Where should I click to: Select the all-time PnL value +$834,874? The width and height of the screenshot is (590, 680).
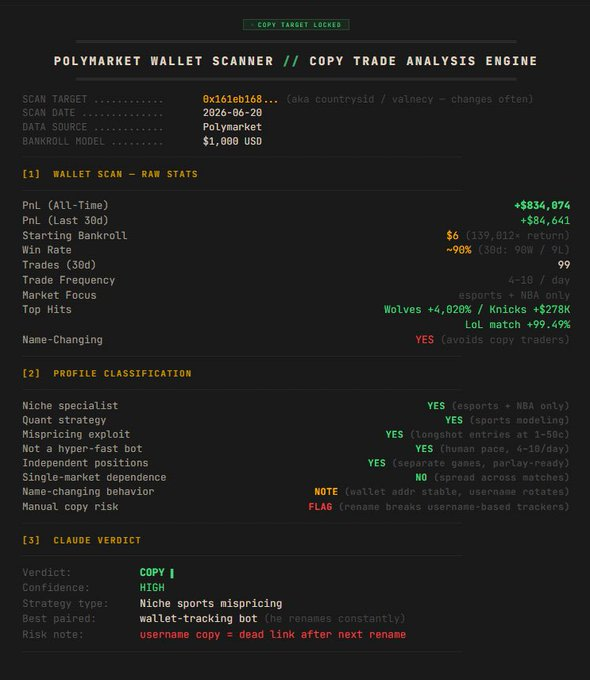click(542, 206)
